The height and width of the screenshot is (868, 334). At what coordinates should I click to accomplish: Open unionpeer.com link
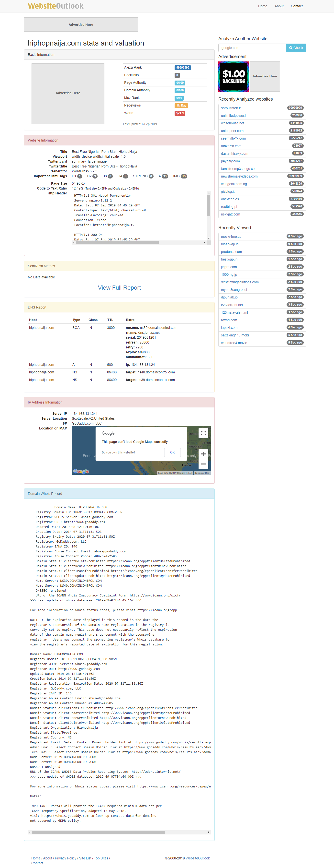click(232, 131)
